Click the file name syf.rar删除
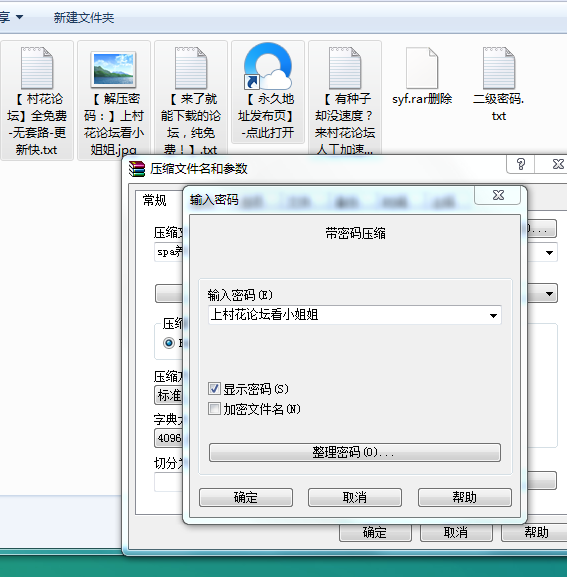The width and height of the screenshot is (567, 577). click(x=422, y=99)
